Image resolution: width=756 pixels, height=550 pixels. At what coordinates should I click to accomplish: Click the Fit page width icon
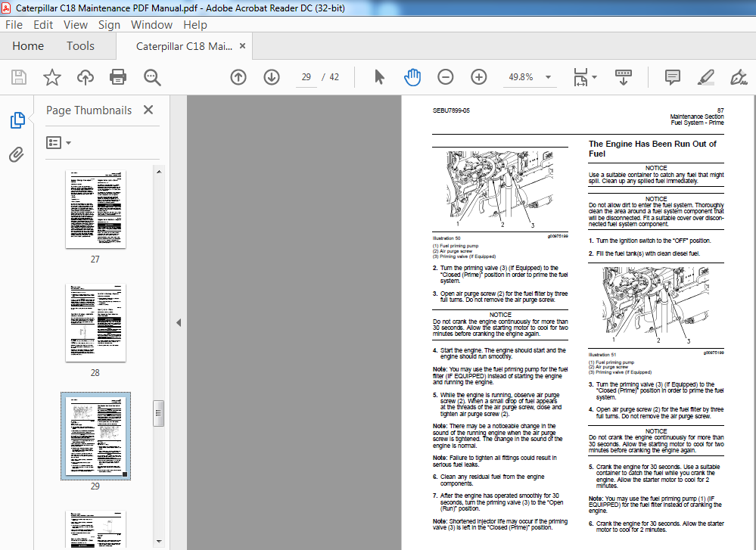(580, 77)
